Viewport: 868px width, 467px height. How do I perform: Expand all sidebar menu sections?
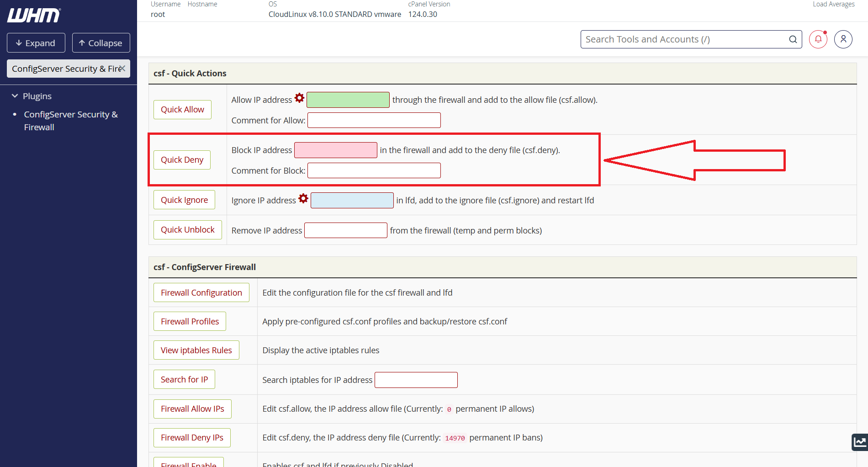point(36,43)
